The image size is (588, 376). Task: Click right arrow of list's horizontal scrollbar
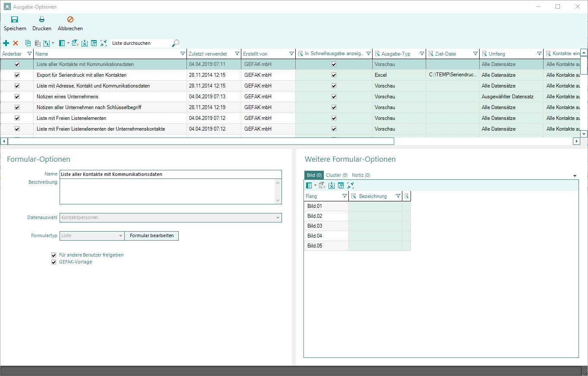(x=576, y=141)
